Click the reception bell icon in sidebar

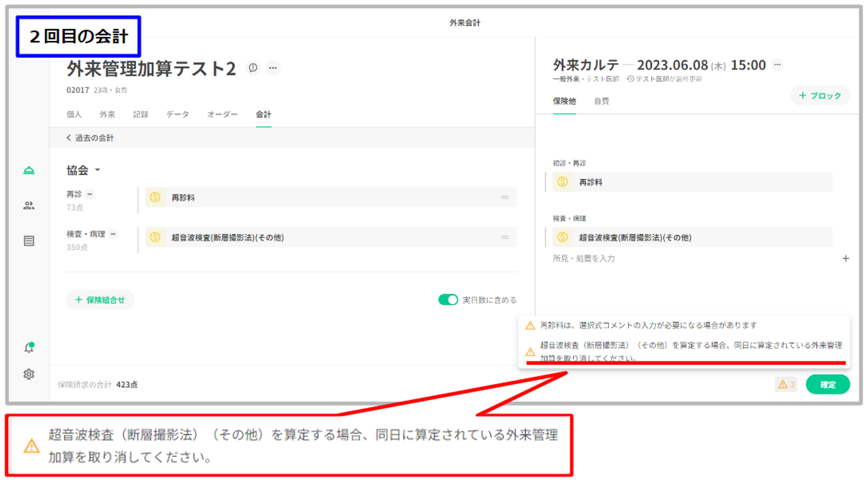click(29, 170)
